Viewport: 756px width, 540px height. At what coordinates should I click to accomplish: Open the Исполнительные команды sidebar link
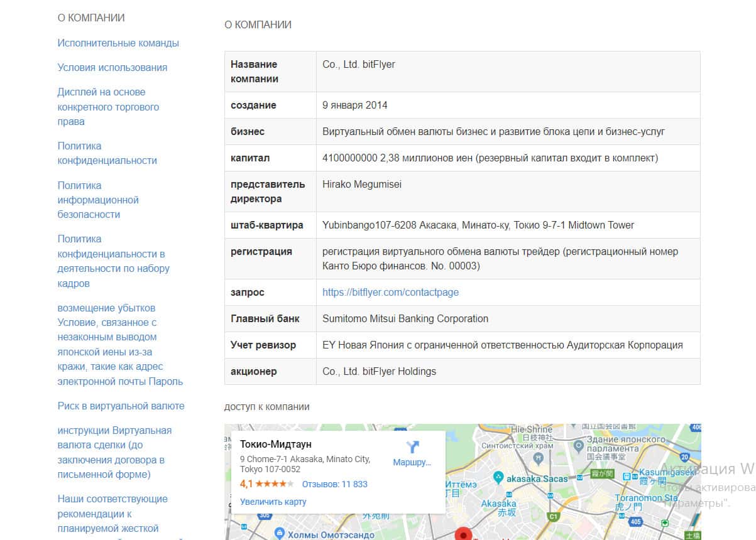click(x=118, y=43)
